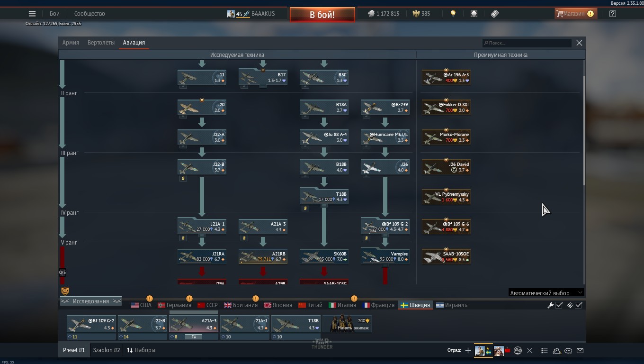This screenshot has width=644, height=364.
Task: Select the Preset #1 tab
Action: click(x=74, y=350)
